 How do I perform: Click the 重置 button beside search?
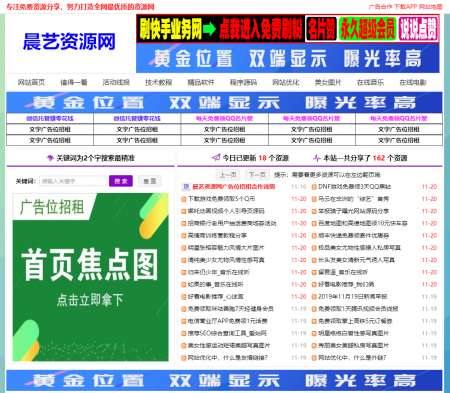pos(150,181)
